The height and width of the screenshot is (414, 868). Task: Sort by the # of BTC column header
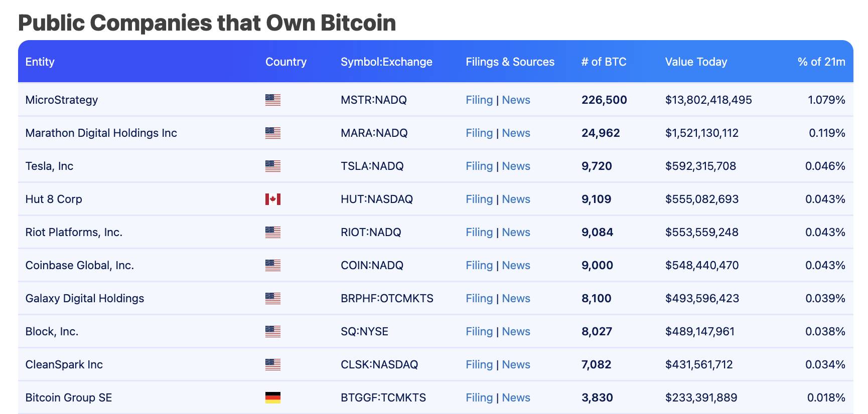(x=604, y=62)
